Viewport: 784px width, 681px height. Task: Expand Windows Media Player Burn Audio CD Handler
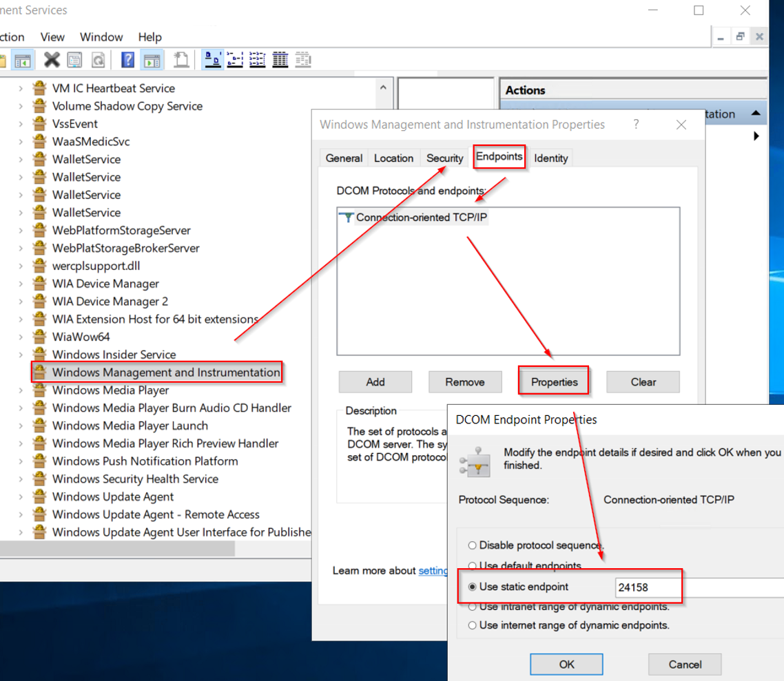21,408
